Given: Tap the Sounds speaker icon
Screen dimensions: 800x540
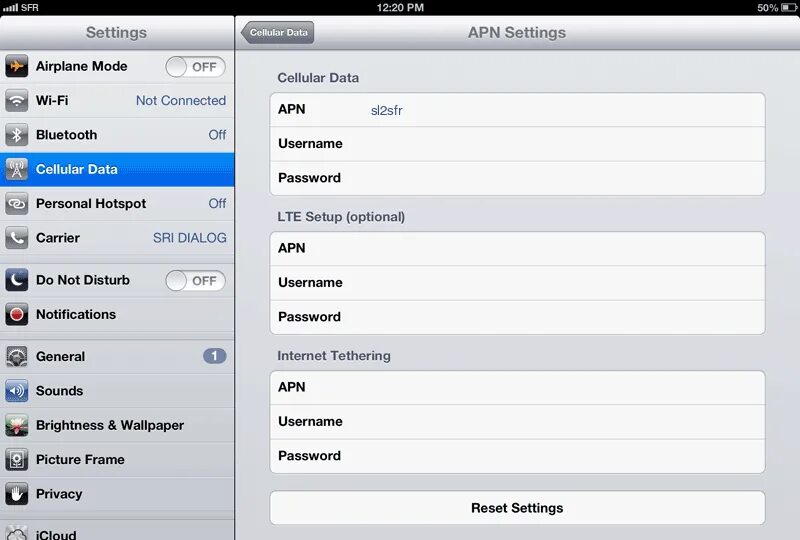Looking at the screenshot, I should (x=16, y=391).
